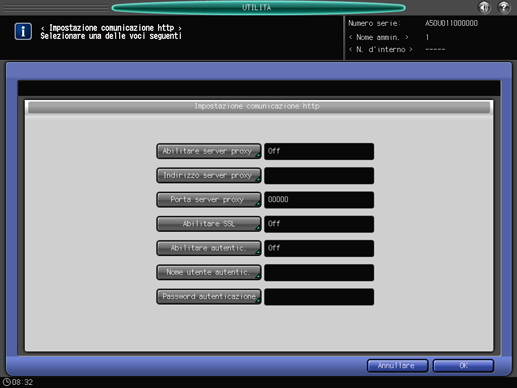Screen dimensions: 517x388
Task: Click the Numero serie label
Action: (374, 23)
